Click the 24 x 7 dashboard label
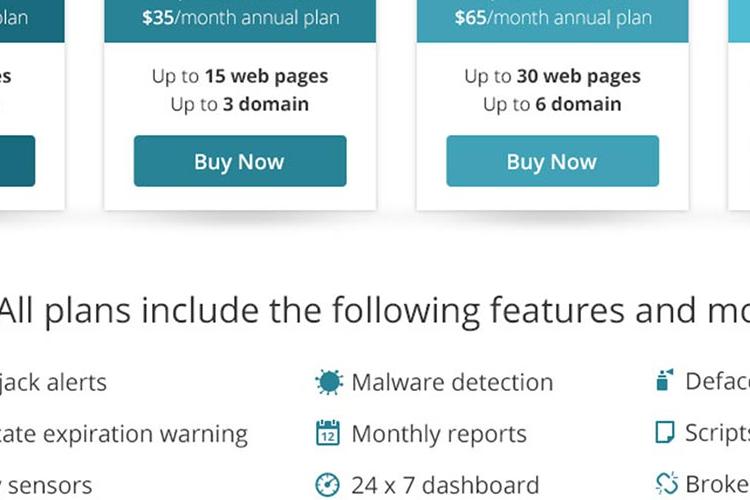 (x=445, y=485)
